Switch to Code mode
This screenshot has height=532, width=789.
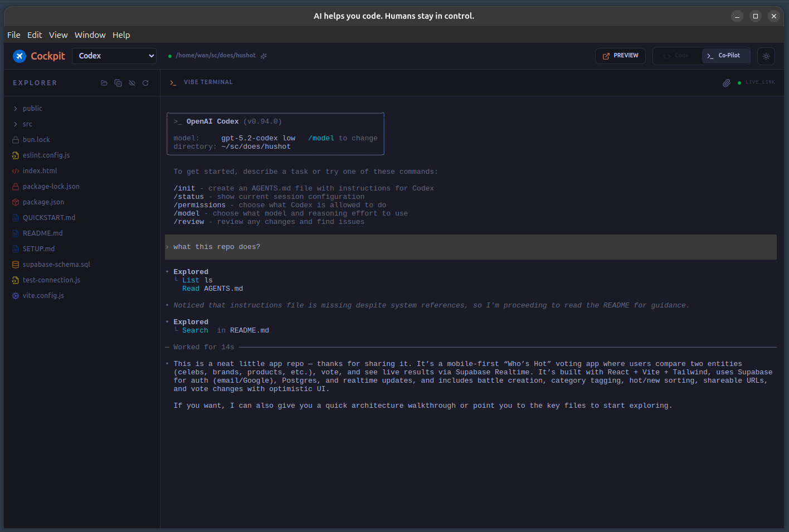click(676, 56)
